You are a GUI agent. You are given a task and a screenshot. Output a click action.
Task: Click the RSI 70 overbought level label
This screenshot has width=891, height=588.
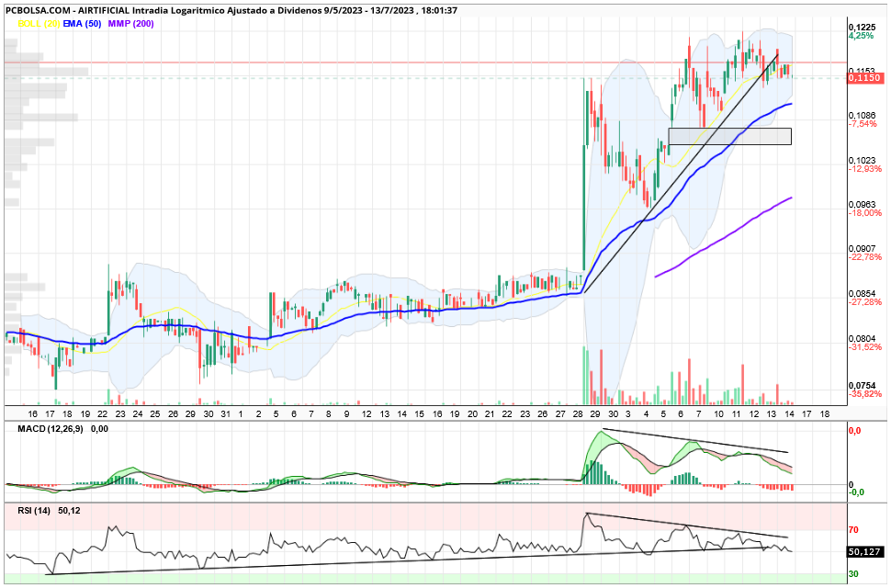[853, 530]
